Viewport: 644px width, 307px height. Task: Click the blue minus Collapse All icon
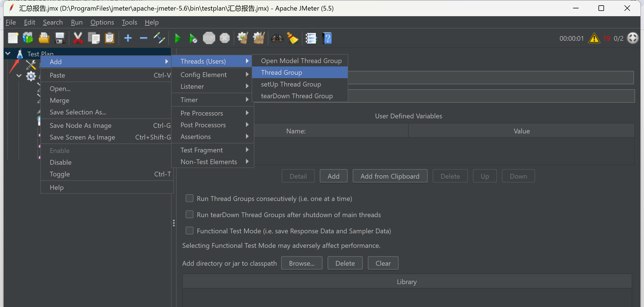tap(144, 38)
